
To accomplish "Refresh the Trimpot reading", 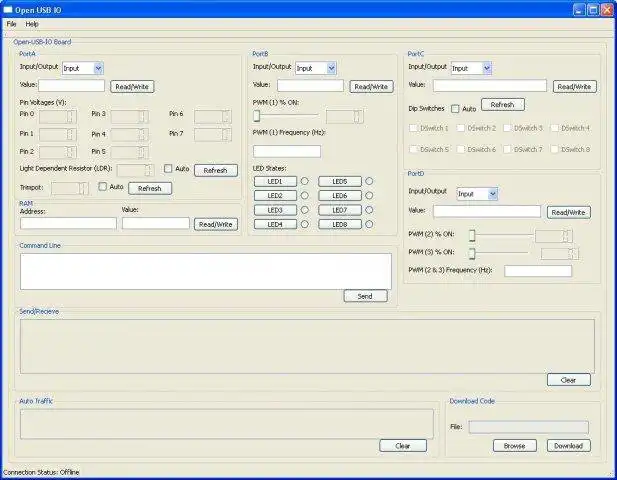I will tap(150, 188).
